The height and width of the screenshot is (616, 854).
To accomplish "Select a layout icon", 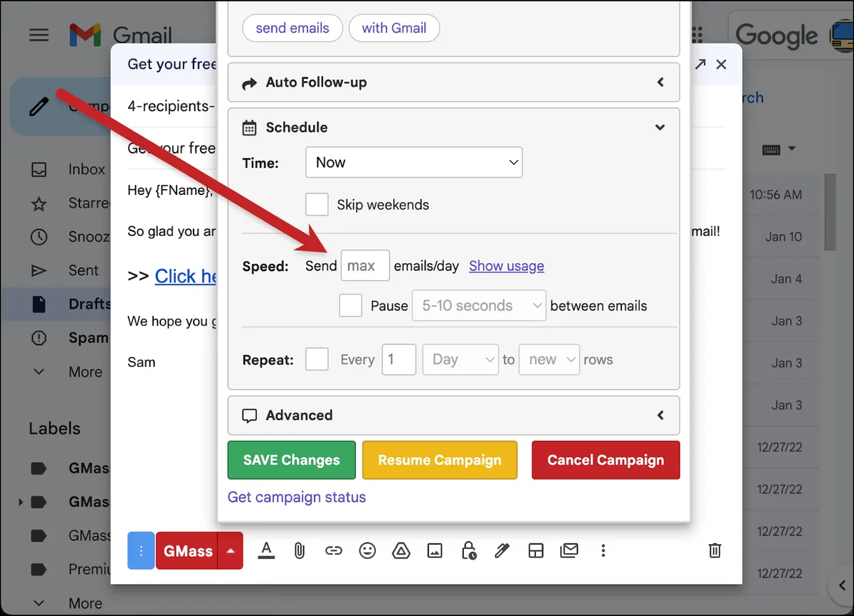I will point(536,551).
